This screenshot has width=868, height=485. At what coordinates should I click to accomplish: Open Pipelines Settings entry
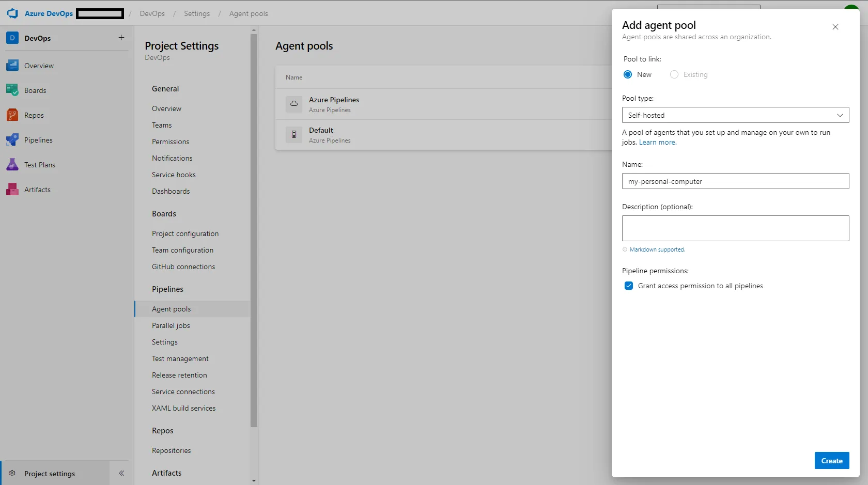[x=165, y=342]
